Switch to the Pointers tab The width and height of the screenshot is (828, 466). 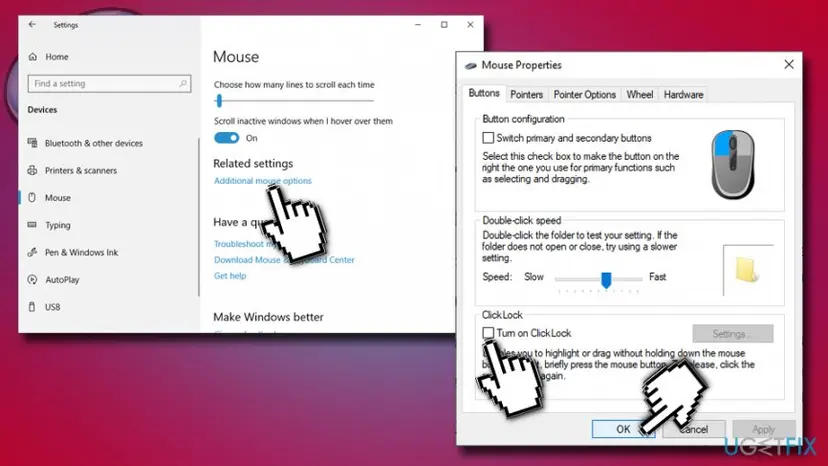tap(526, 95)
